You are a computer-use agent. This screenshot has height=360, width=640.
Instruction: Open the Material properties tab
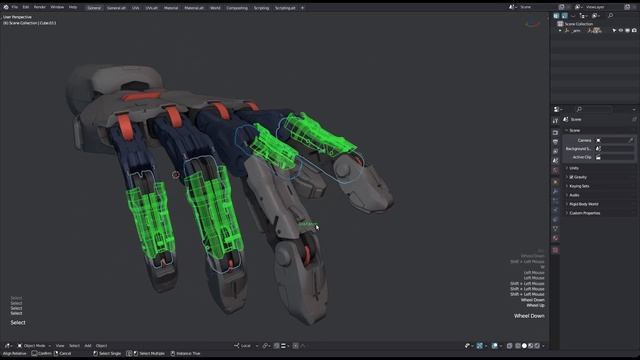click(556, 238)
